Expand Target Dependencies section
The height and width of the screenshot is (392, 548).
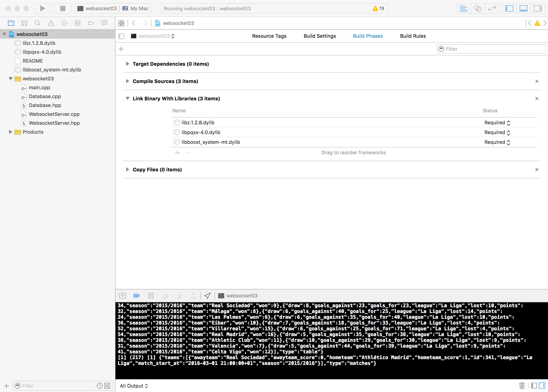pyautogui.click(x=127, y=64)
